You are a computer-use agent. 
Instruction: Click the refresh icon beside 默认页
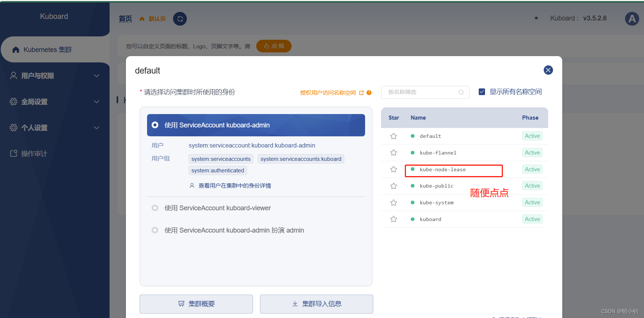point(180,19)
